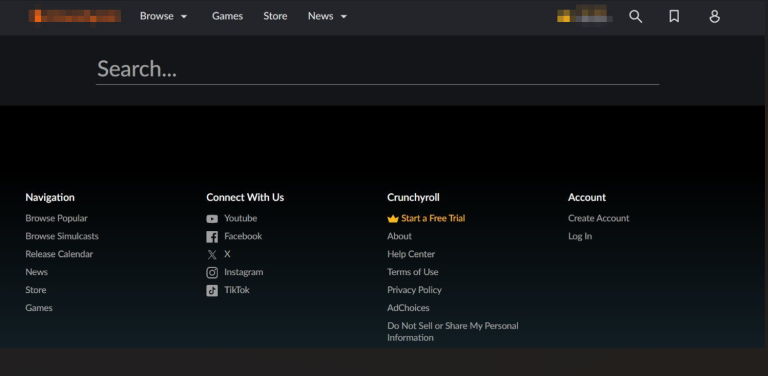Click the Crunchyroll column heading
The width and height of the screenshot is (768, 376).
click(413, 197)
